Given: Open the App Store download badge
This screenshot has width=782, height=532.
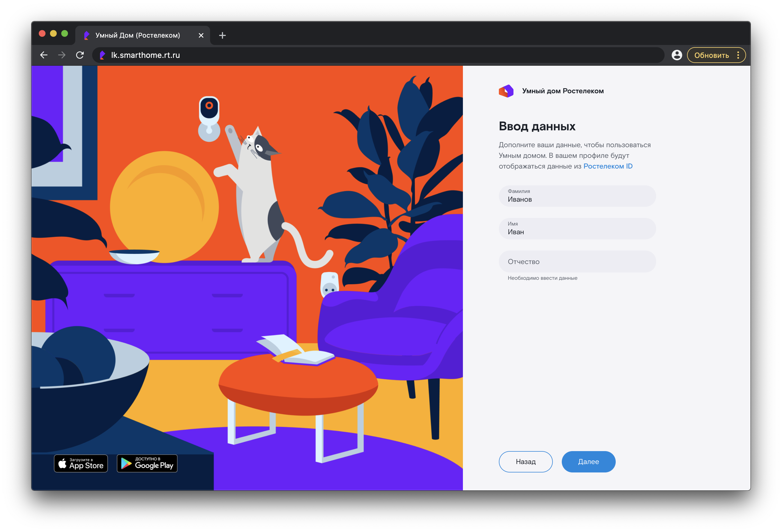Looking at the screenshot, I should pos(81,463).
